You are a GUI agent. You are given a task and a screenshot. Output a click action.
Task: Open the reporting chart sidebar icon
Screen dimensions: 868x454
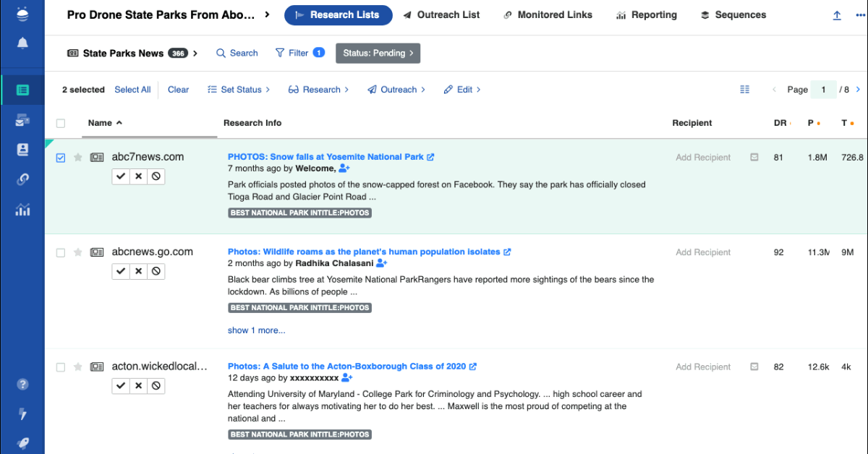coord(22,210)
